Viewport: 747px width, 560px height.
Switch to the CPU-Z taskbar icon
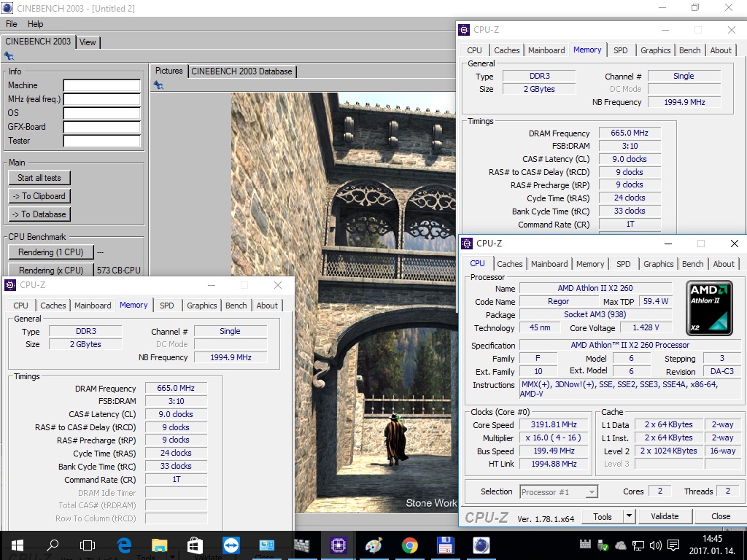pos(338,545)
